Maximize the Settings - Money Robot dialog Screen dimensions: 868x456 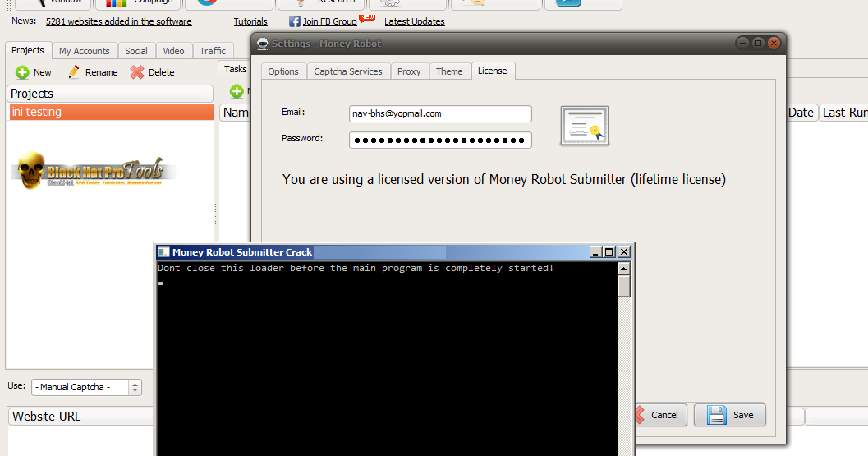[759, 44]
